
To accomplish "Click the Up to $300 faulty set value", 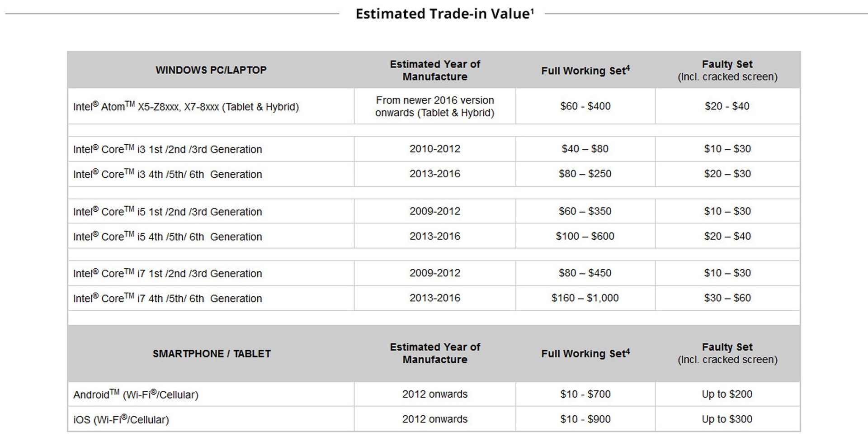I will coord(727,419).
